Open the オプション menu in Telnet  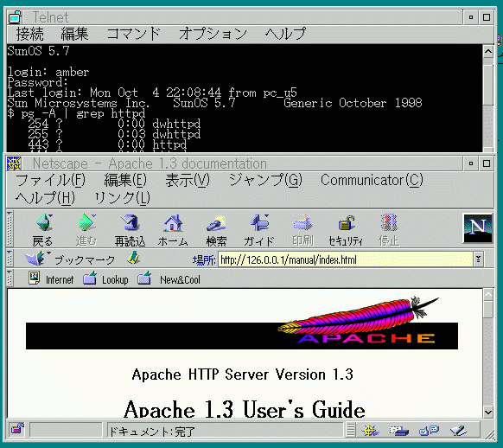(x=213, y=34)
